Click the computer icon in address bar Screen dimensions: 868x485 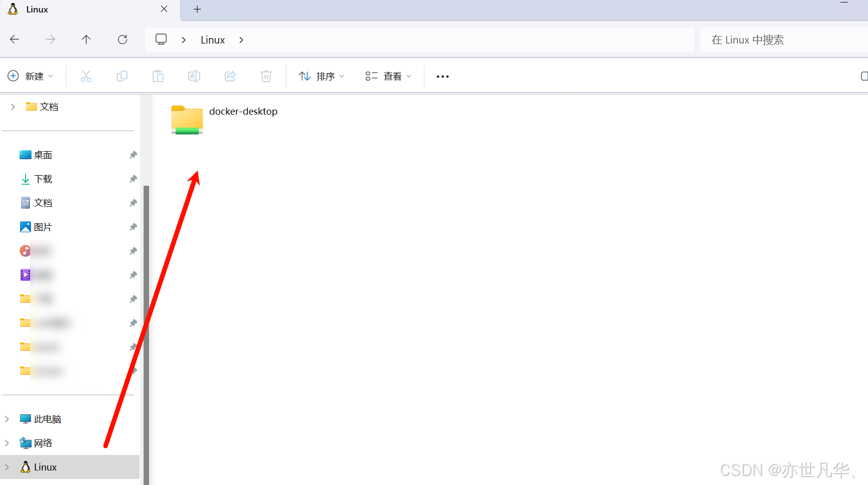click(161, 40)
